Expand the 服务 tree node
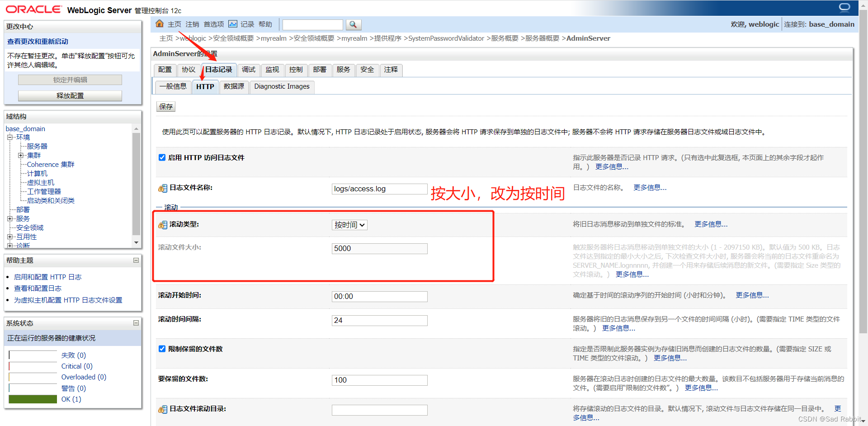868x426 pixels. click(x=10, y=218)
